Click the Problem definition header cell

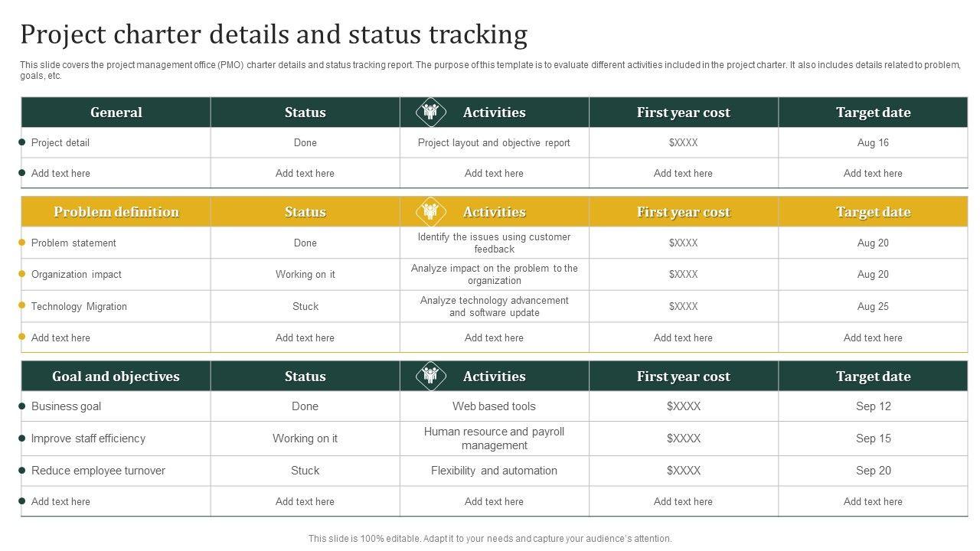(x=116, y=212)
